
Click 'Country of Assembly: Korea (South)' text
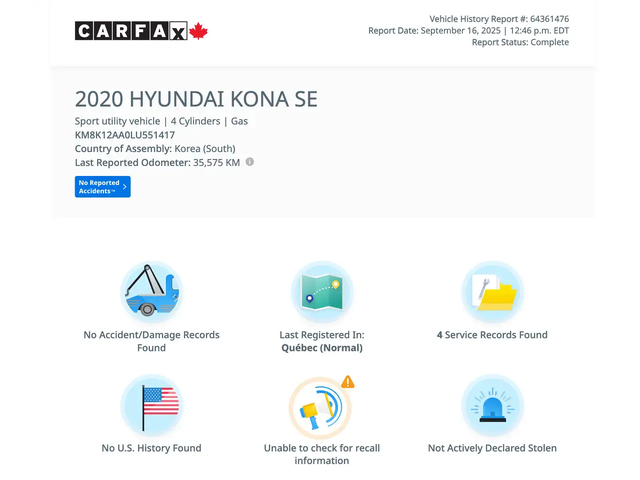pyautogui.click(x=155, y=149)
